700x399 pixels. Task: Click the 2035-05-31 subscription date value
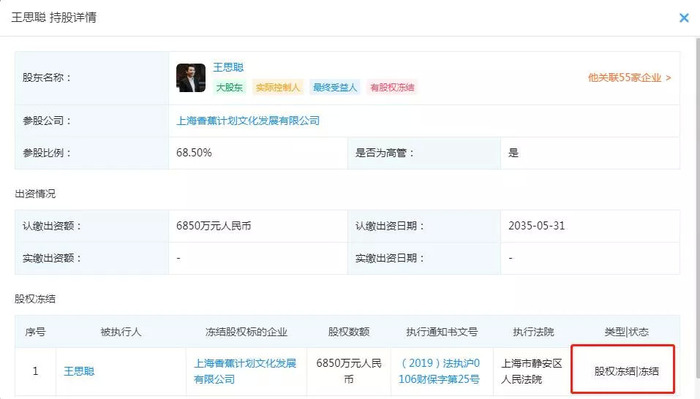coord(537,226)
